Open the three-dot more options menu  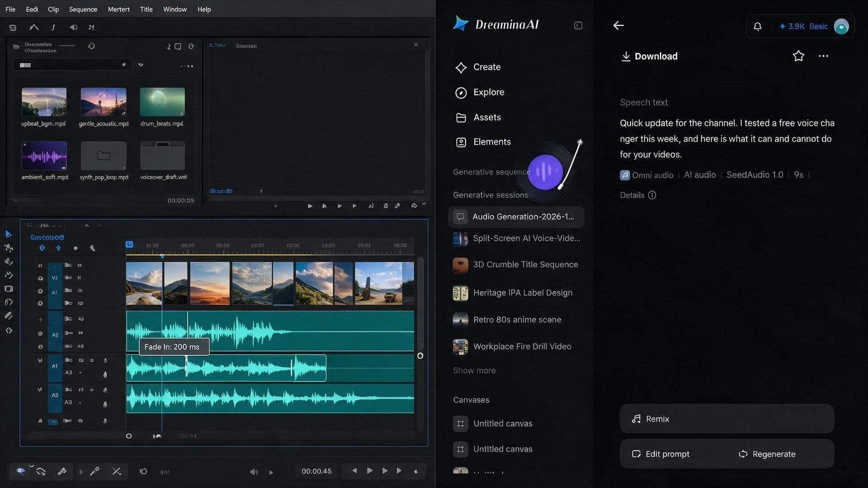click(823, 56)
